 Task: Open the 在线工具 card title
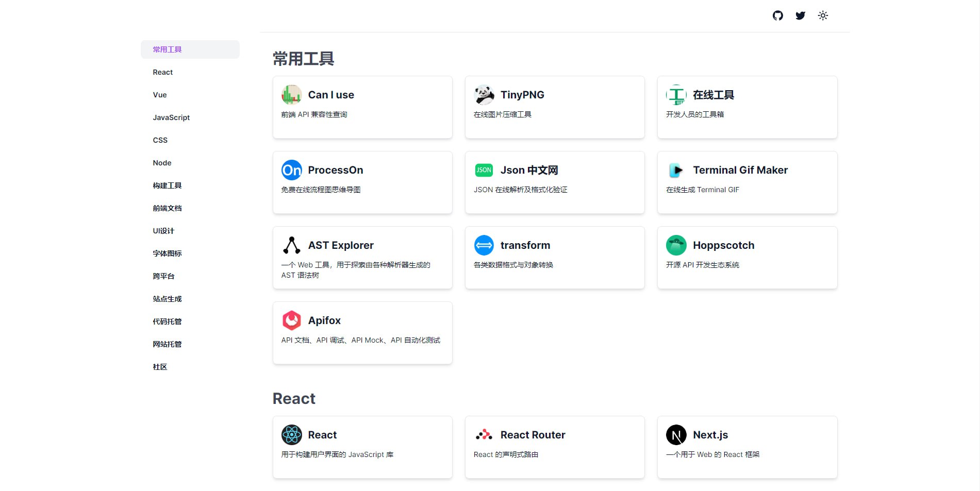713,95
